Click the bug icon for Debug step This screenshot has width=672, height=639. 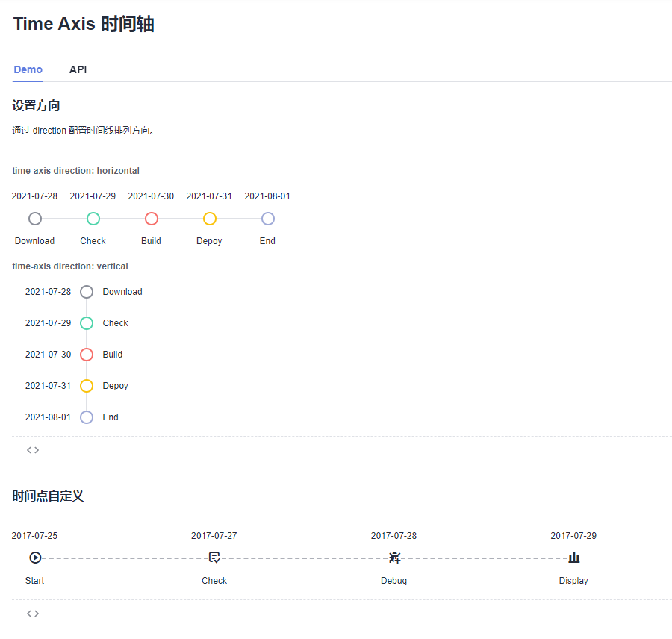click(x=394, y=557)
